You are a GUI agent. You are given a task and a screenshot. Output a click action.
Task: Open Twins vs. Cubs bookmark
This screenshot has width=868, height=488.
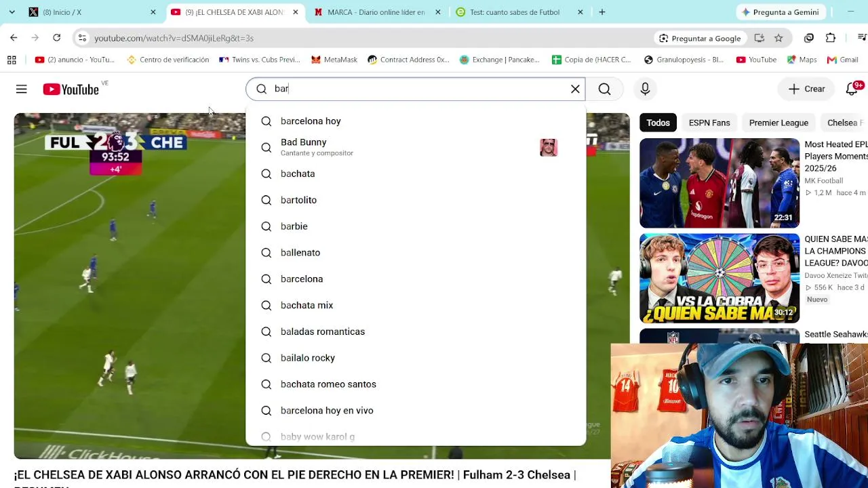260,60
